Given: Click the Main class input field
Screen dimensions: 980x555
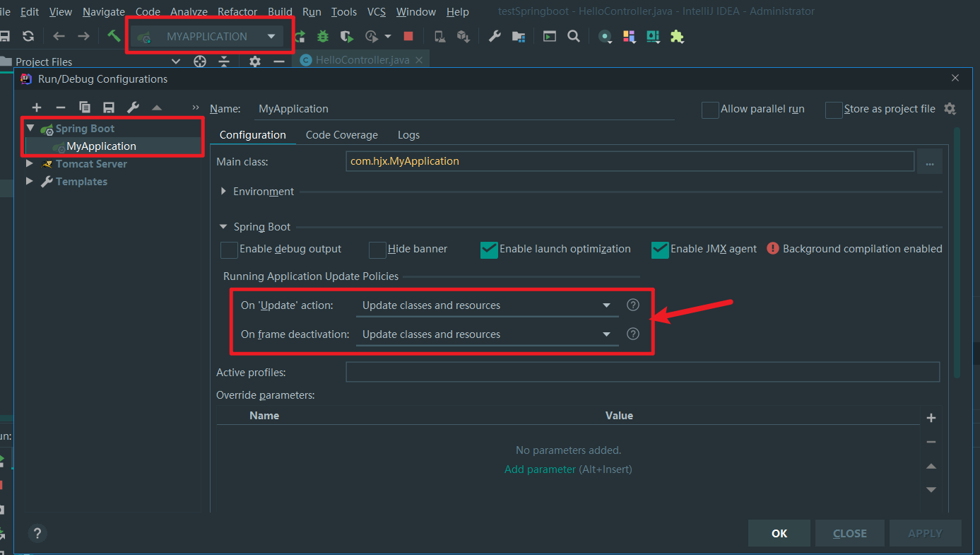Looking at the screenshot, I should [629, 161].
